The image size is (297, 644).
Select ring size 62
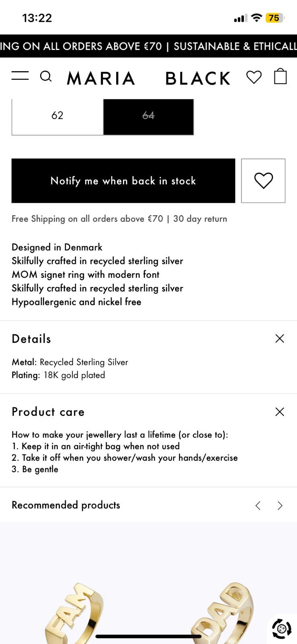pyautogui.click(x=57, y=116)
